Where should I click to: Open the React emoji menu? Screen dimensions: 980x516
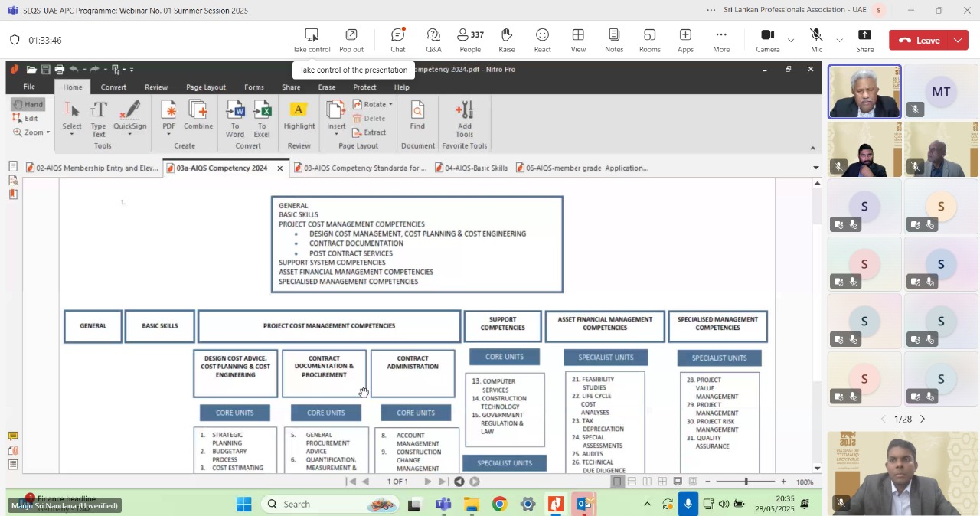(x=542, y=40)
